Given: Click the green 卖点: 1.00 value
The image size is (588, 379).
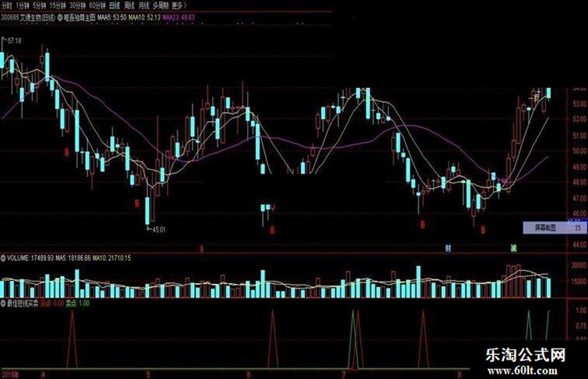Looking at the screenshot, I should (x=78, y=303).
